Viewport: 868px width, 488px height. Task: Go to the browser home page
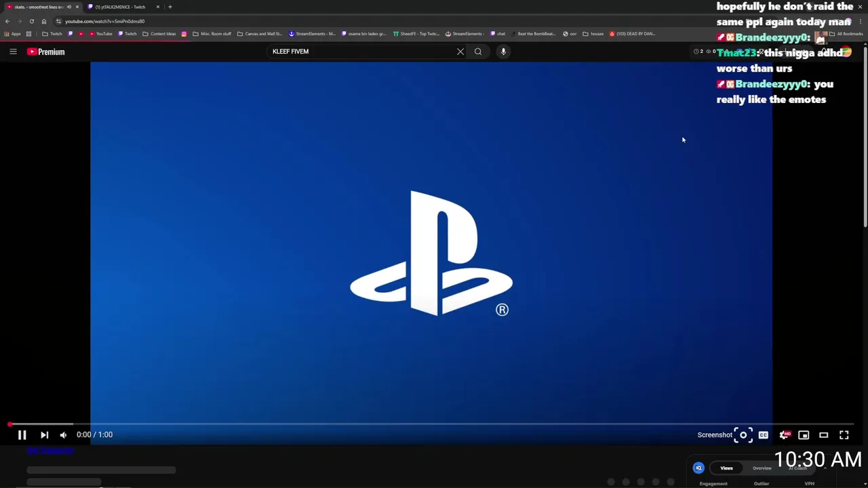pyautogui.click(x=44, y=21)
